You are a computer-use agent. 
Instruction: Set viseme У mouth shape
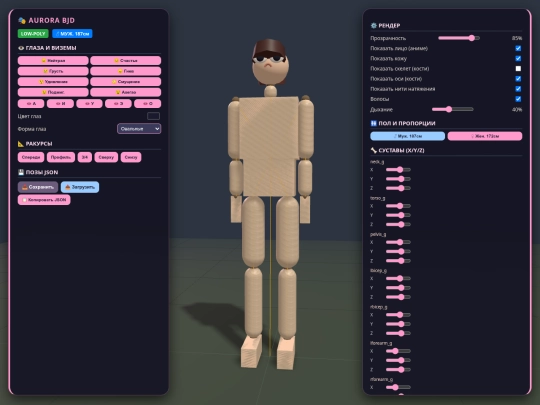click(x=89, y=103)
